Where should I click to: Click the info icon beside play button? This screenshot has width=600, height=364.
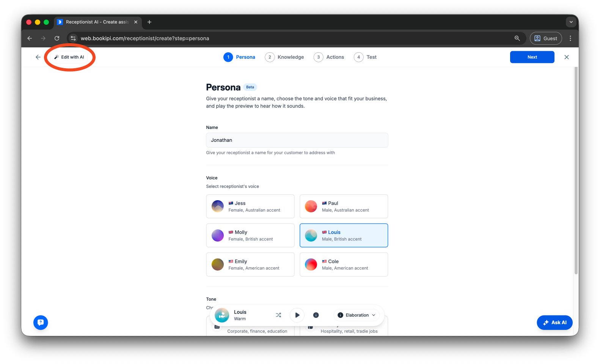(x=316, y=315)
